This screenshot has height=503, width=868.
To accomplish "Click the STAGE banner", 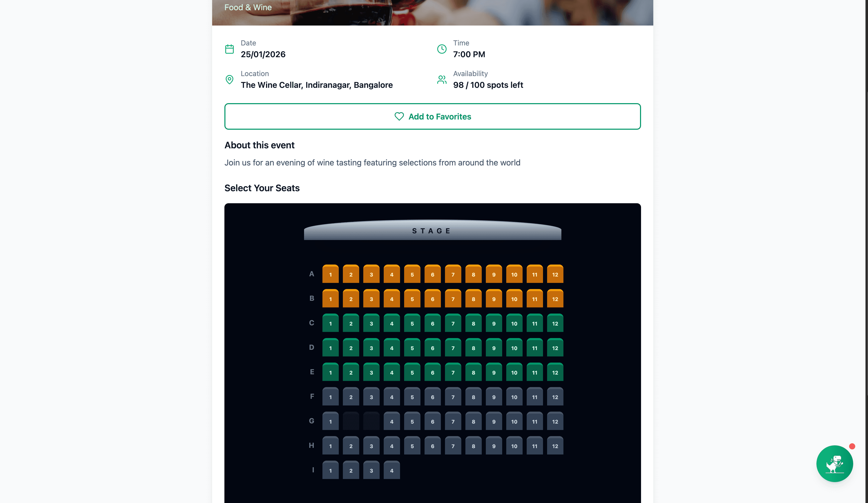I will coord(432,231).
